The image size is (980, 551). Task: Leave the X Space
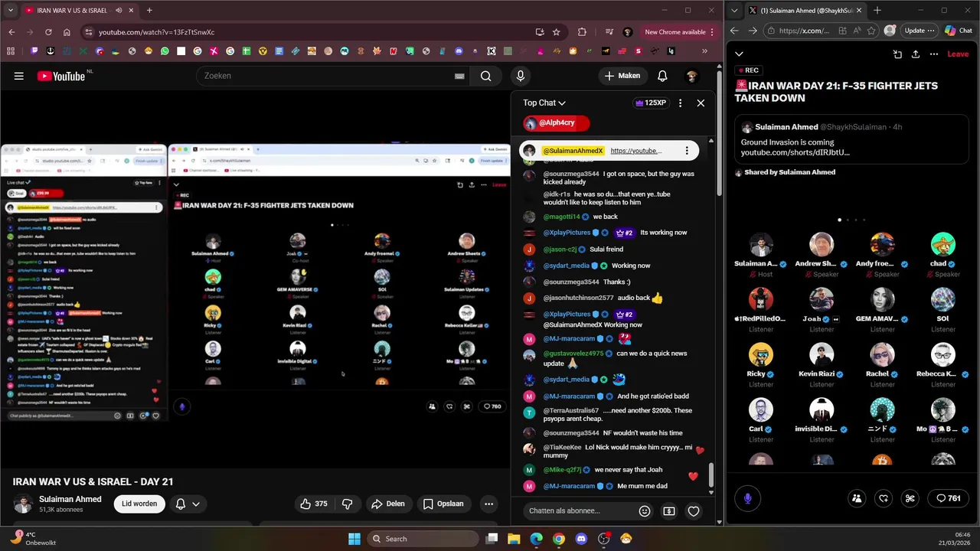pos(958,54)
